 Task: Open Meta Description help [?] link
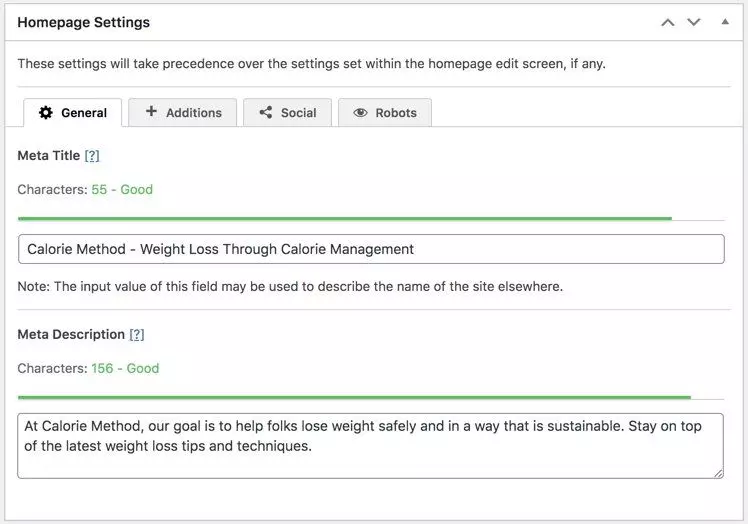click(137, 335)
